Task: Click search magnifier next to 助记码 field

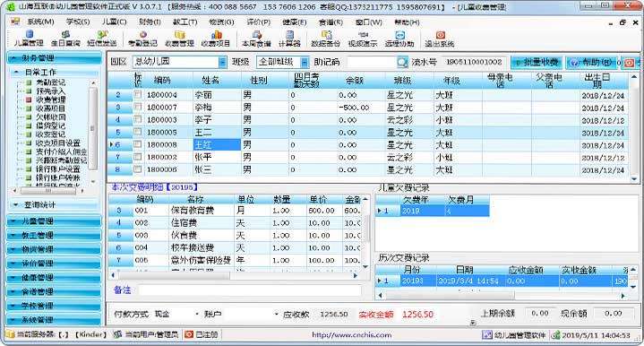Action: pos(402,62)
